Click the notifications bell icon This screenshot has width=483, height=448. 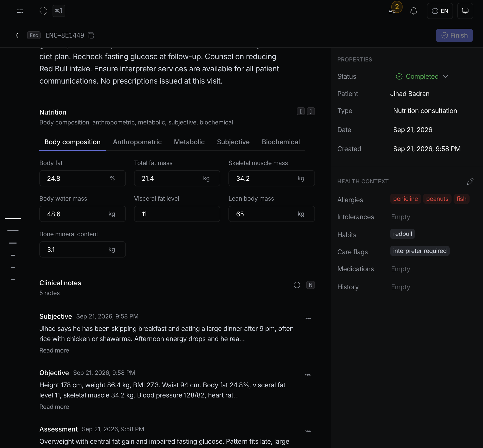[414, 11]
